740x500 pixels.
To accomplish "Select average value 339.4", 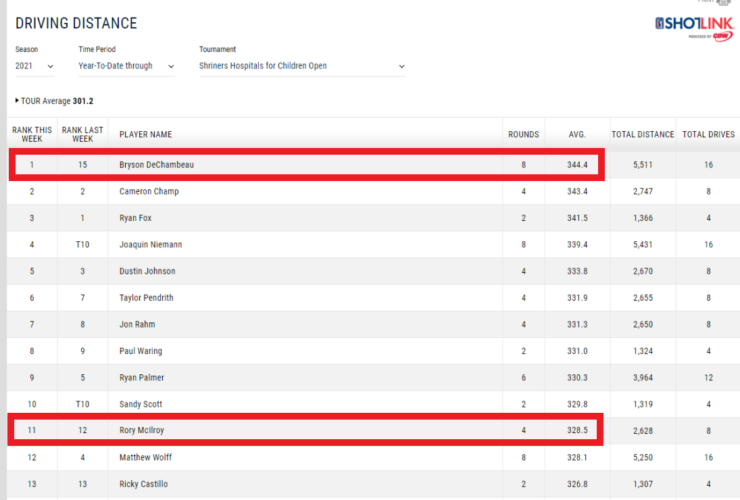I will tap(577, 245).
